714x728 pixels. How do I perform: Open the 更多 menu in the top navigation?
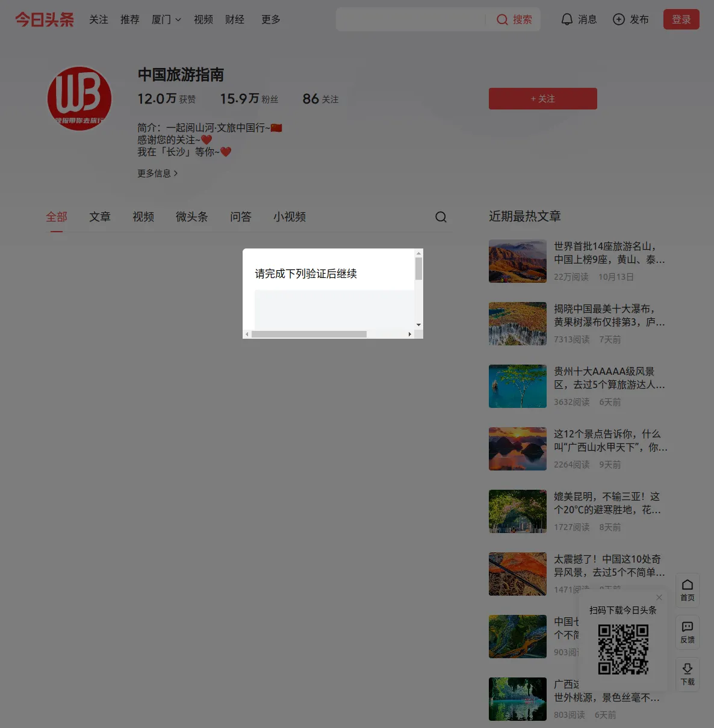click(271, 19)
